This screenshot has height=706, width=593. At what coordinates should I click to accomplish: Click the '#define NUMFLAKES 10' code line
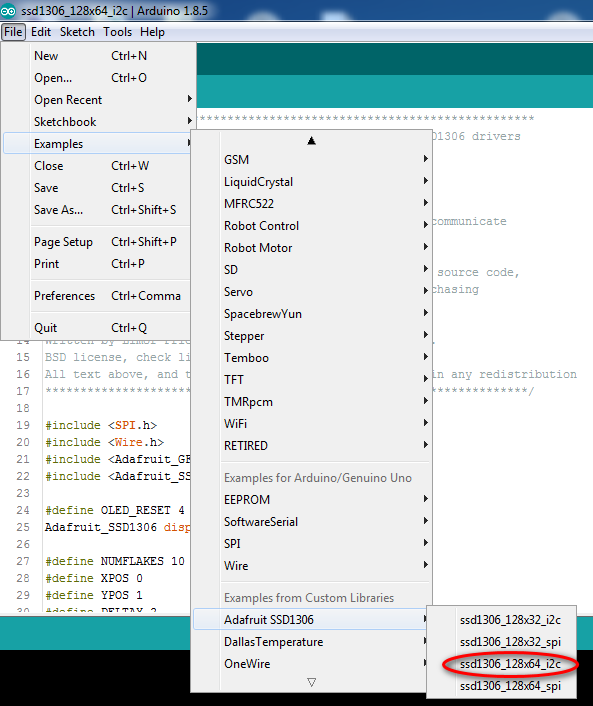click(x=115, y=561)
